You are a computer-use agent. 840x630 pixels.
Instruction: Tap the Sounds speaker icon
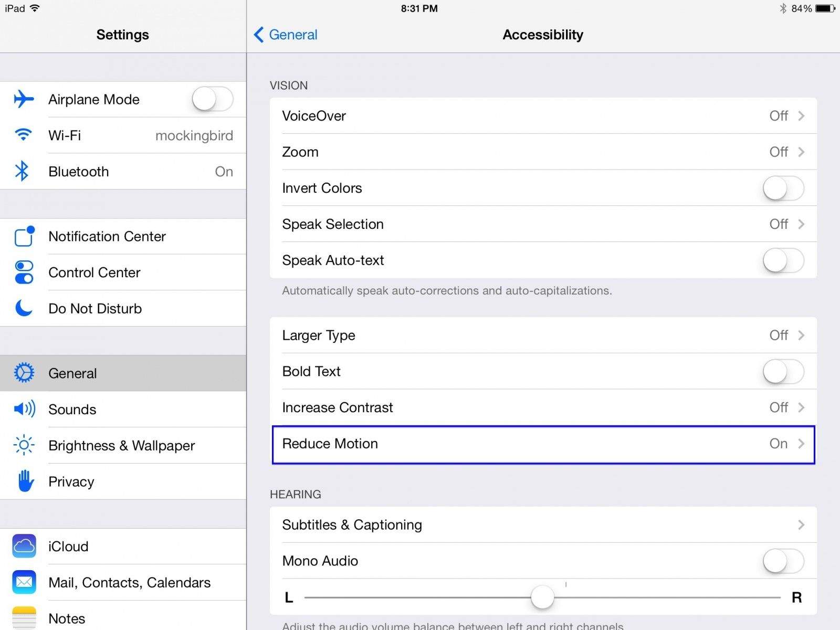24,409
